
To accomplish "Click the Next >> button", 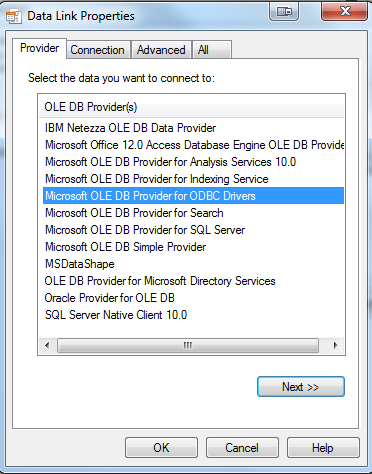I will pyautogui.click(x=301, y=387).
